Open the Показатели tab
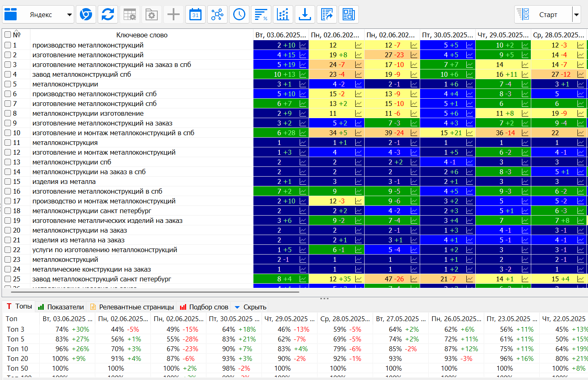 click(61, 307)
